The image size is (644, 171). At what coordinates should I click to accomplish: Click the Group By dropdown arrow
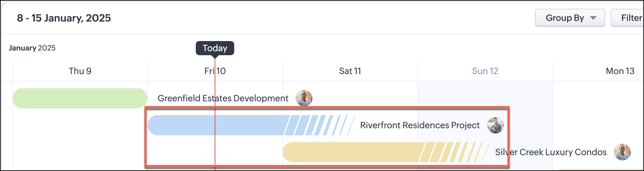[x=593, y=18]
